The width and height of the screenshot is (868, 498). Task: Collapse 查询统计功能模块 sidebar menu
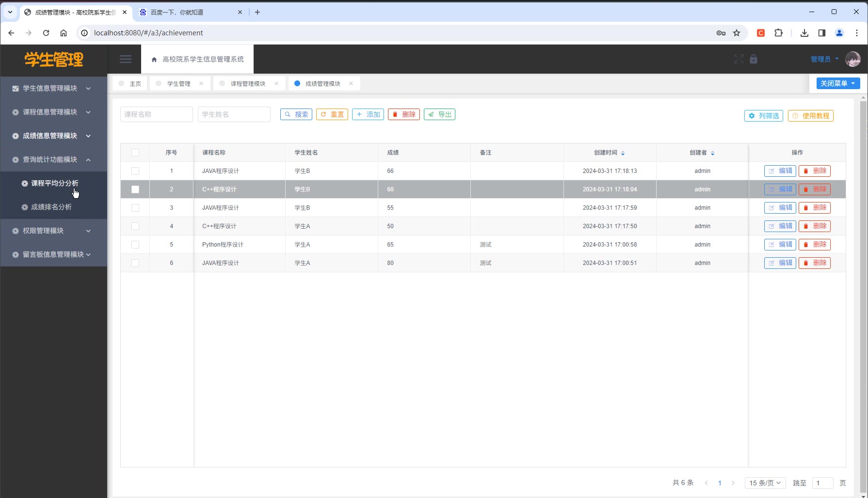tap(54, 159)
